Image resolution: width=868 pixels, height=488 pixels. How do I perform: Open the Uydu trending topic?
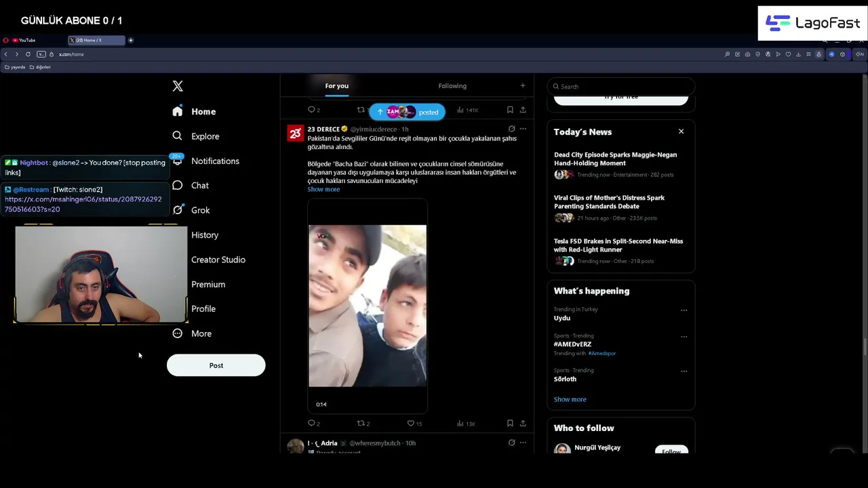pyautogui.click(x=561, y=319)
